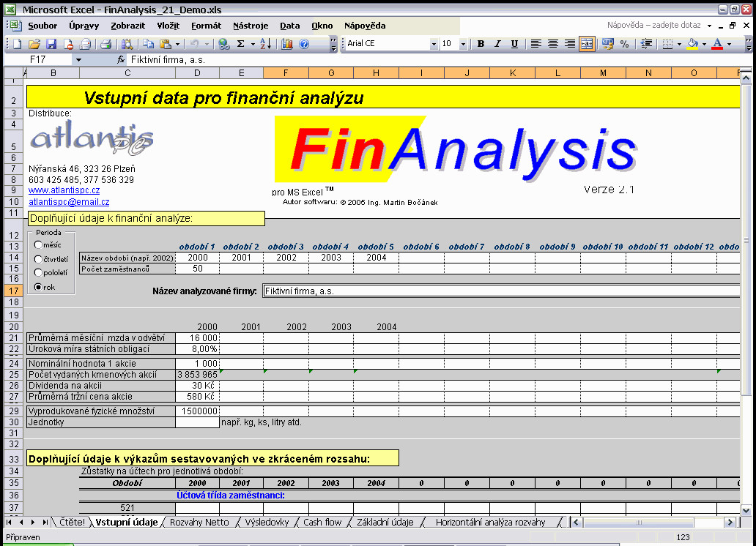The width and height of the screenshot is (756, 546).
Task: Toggle Merge and Center
Action: click(587, 44)
